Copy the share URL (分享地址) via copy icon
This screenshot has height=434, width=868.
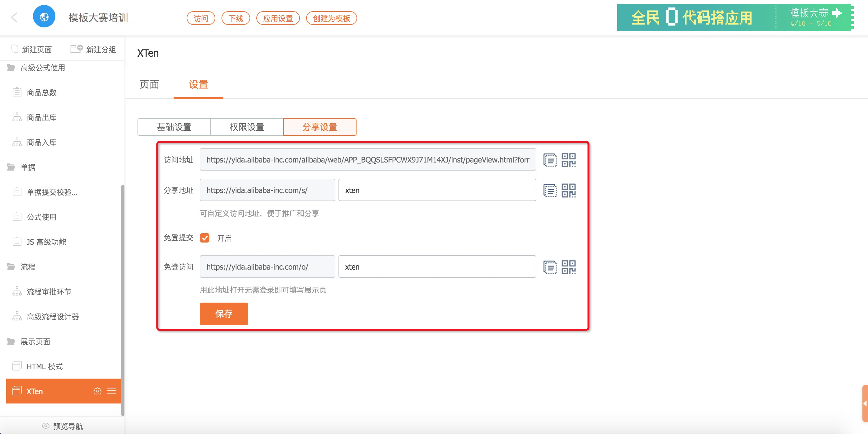(x=549, y=191)
